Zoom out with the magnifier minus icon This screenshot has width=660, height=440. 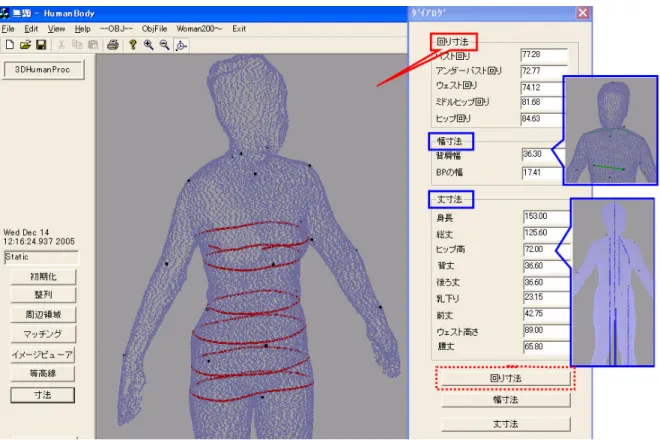coord(165,45)
